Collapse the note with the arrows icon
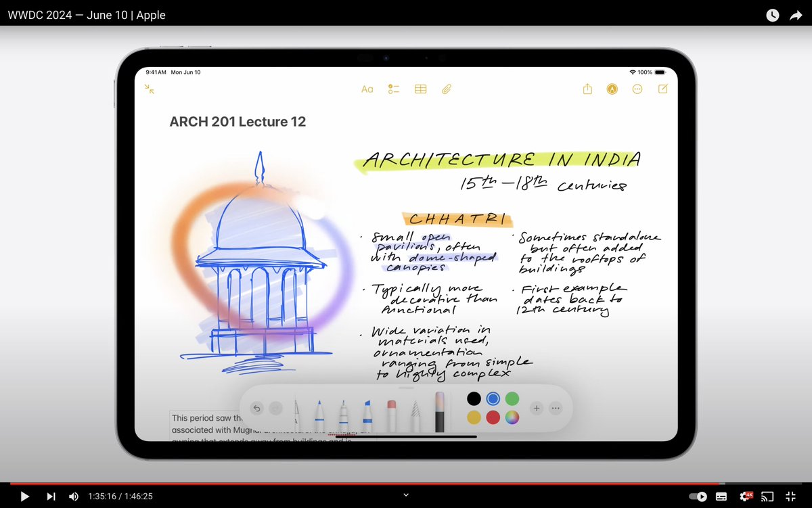This screenshot has width=812, height=508. tap(150, 89)
